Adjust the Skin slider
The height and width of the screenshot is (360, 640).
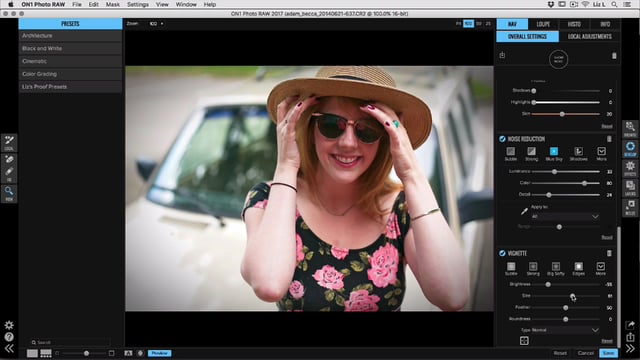point(566,114)
